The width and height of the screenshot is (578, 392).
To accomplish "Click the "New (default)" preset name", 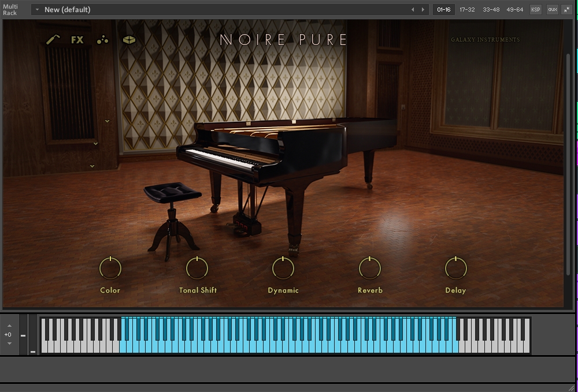I will (68, 10).
